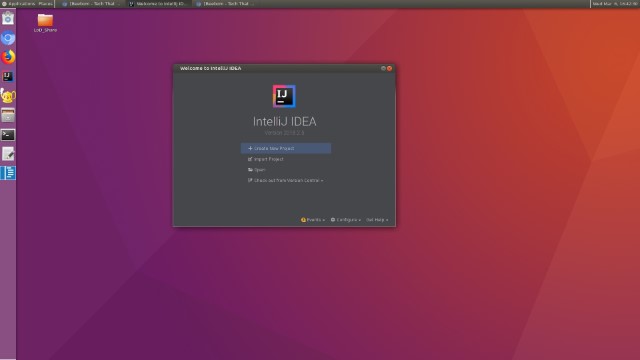Image resolution: width=640 pixels, height=360 pixels.
Task: Open the text editor notepad icon in dock
Action: pos(8,154)
